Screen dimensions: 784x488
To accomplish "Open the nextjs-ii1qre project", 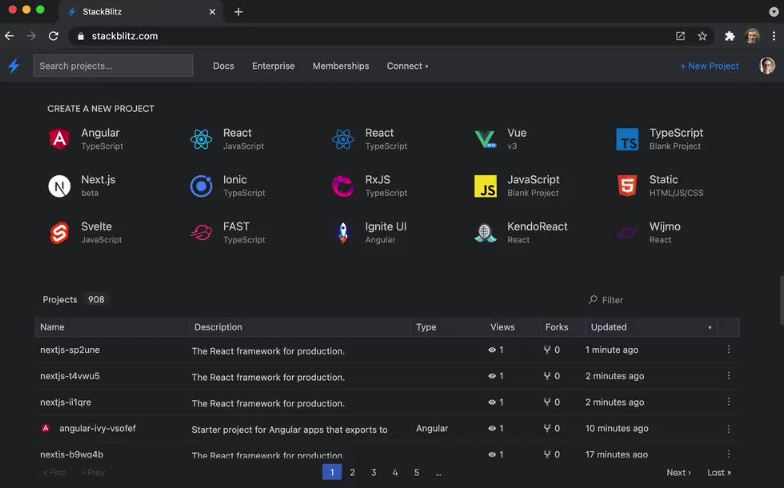I will coord(66,402).
